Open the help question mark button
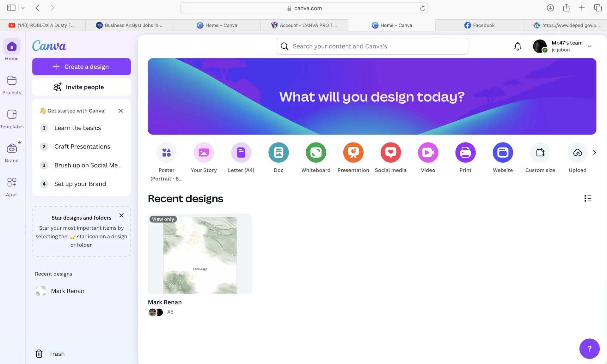Image resolution: width=607 pixels, height=364 pixels. point(589,349)
